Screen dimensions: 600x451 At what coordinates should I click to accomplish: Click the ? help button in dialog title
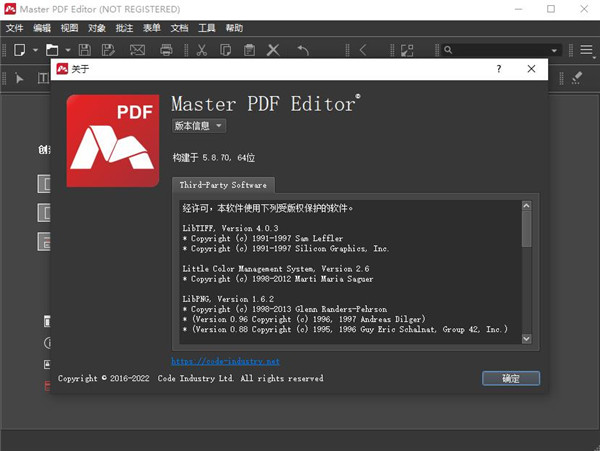[x=498, y=69]
